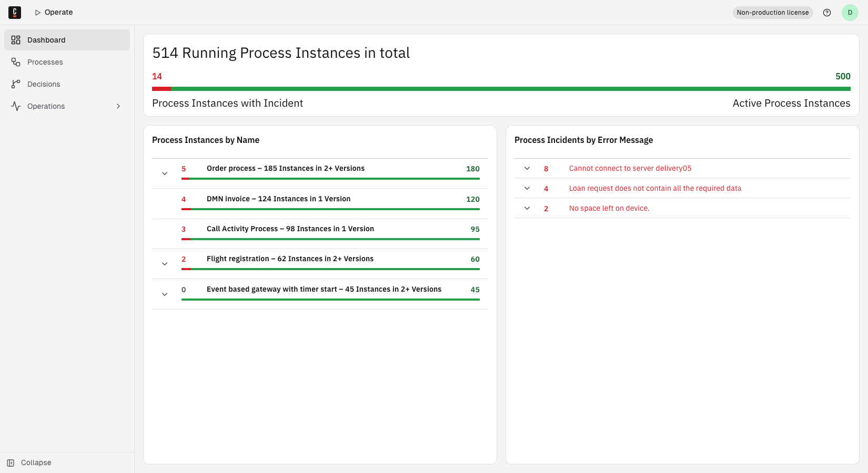Screen dimensions: 868x473
Task: Click DMN invoice progress bar
Action: [330, 209]
